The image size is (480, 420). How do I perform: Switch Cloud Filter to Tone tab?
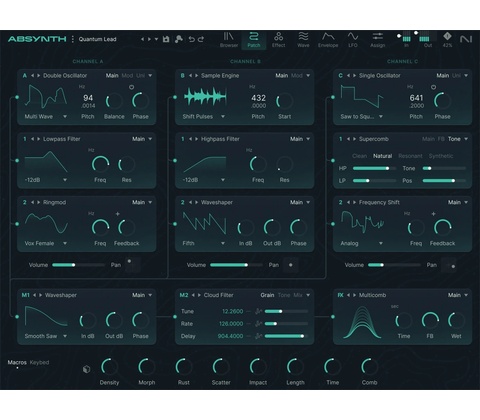284,295
